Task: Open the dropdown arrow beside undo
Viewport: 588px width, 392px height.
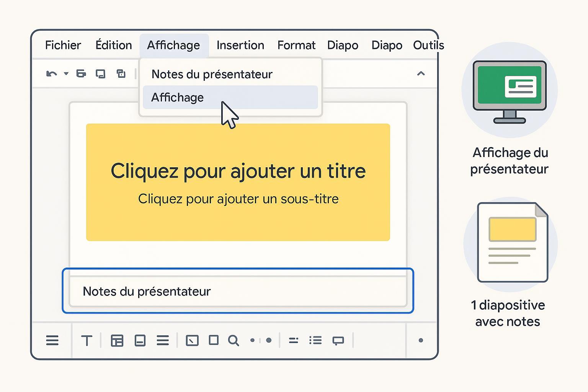Action: click(x=66, y=73)
